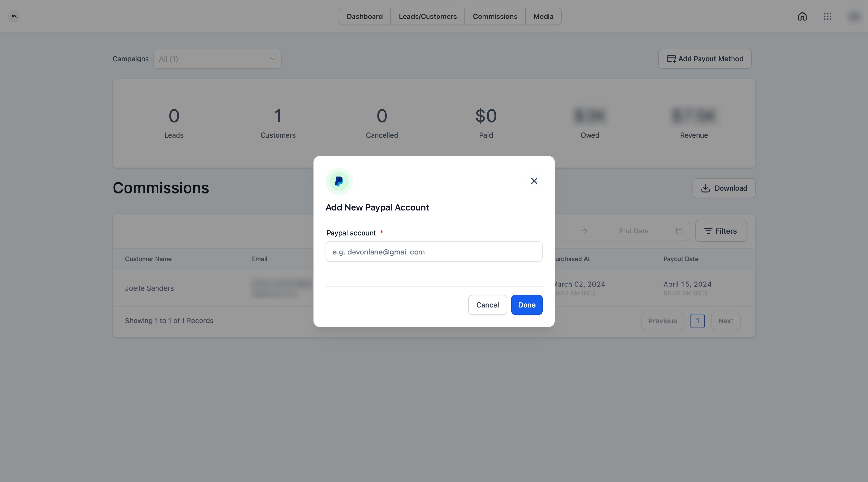Switch to the Dashboard tab

(364, 17)
